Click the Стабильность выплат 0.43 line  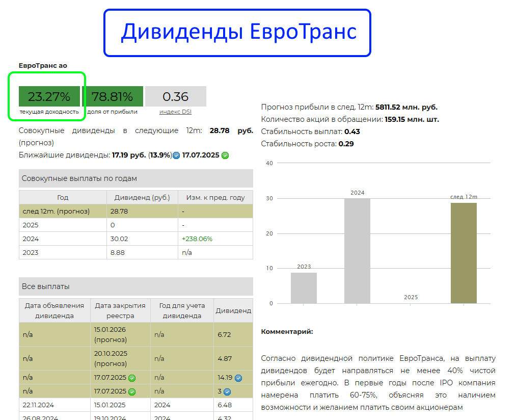[x=310, y=132]
